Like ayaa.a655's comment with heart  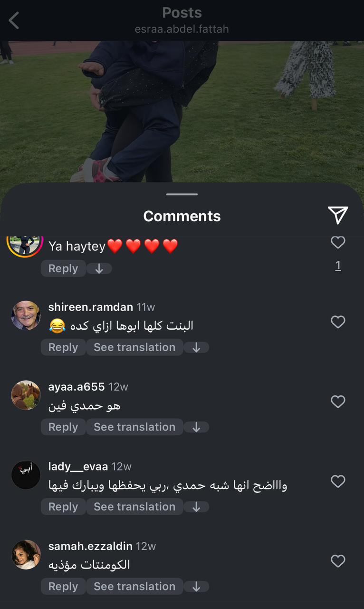pyautogui.click(x=338, y=402)
